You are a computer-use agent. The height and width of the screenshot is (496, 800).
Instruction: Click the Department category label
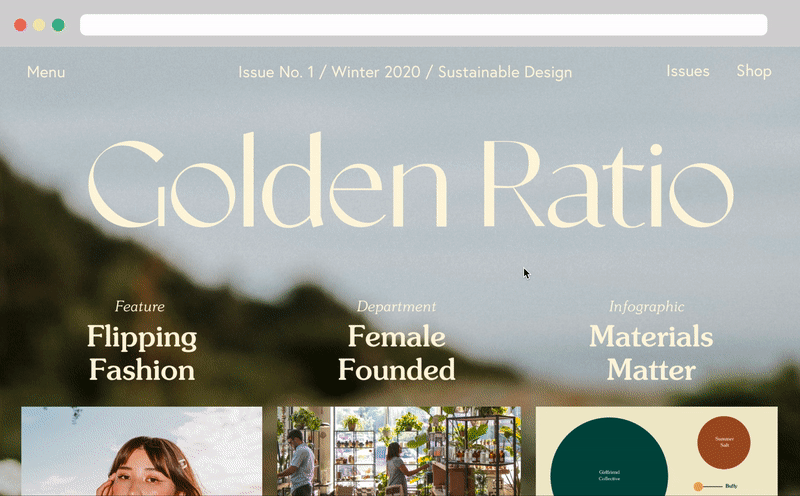point(396,306)
